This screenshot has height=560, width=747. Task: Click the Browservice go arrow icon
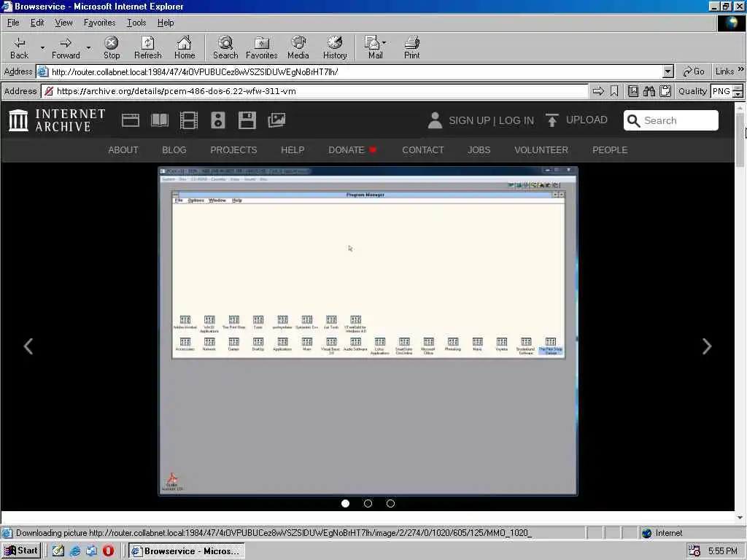click(598, 91)
